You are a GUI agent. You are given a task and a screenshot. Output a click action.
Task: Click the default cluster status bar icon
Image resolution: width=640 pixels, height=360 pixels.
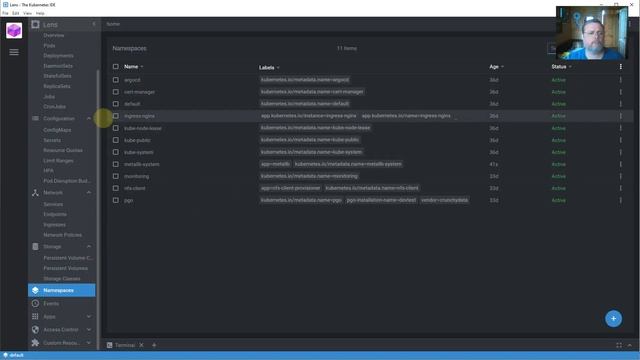click(x=5, y=356)
